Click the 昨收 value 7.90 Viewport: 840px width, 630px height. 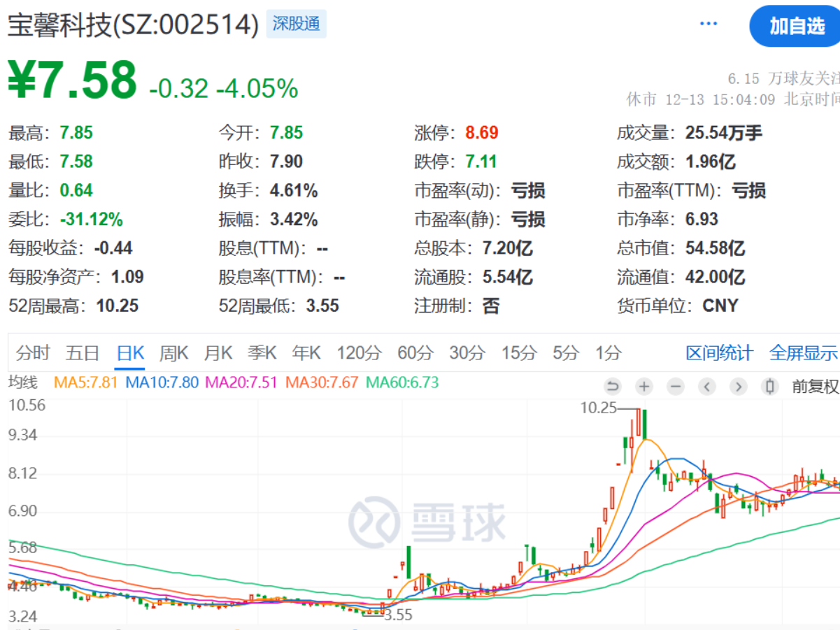pos(287,162)
